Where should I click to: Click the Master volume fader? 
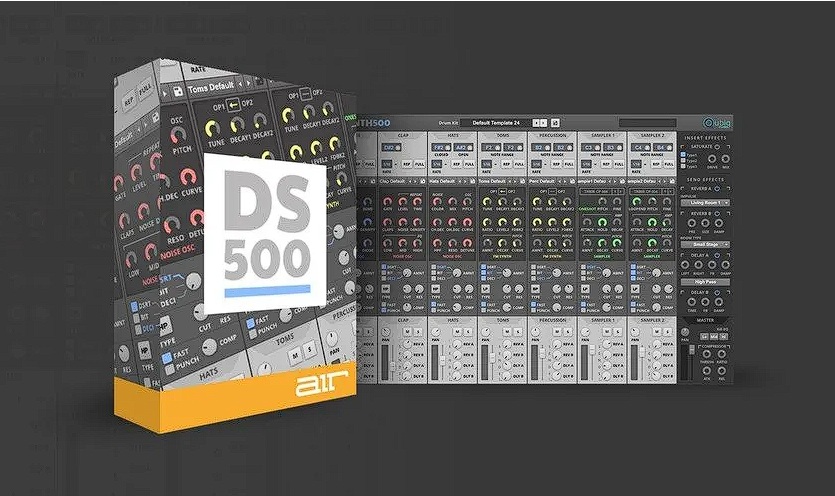(x=692, y=350)
